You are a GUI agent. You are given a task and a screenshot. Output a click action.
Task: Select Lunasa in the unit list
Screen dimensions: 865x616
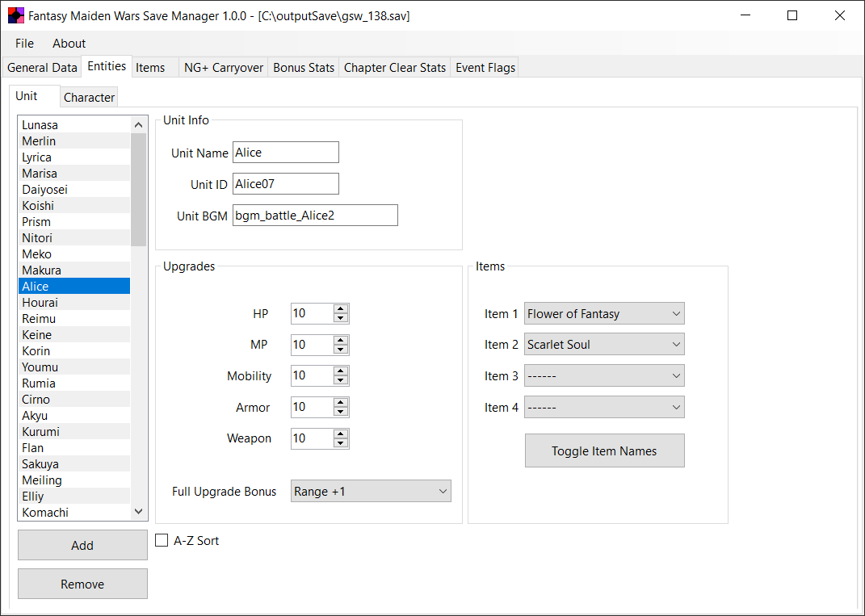(74, 124)
